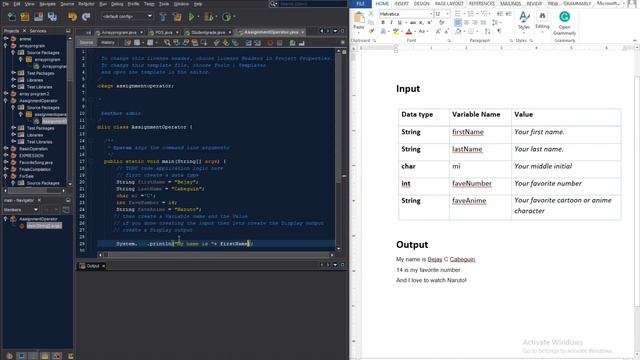Screen dimensions: 640x360
Task: Click the NetBeans quick search field
Action: [x=312, y=4]
